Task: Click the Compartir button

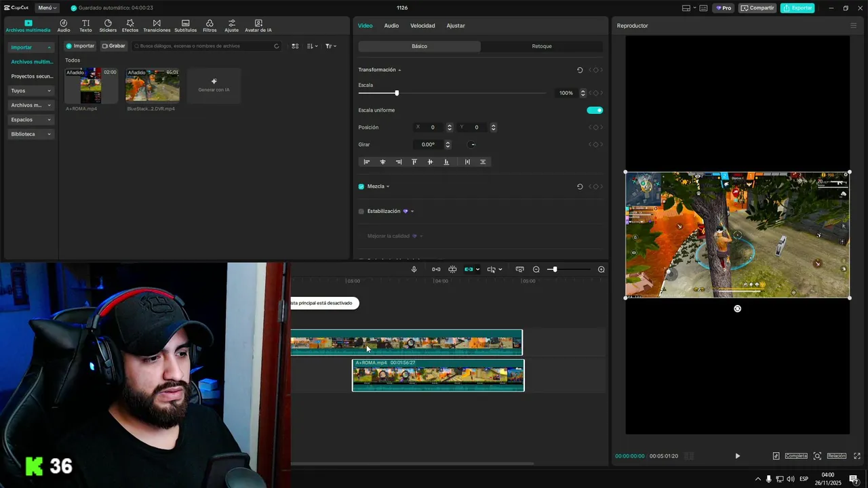Action: [757, 8]
